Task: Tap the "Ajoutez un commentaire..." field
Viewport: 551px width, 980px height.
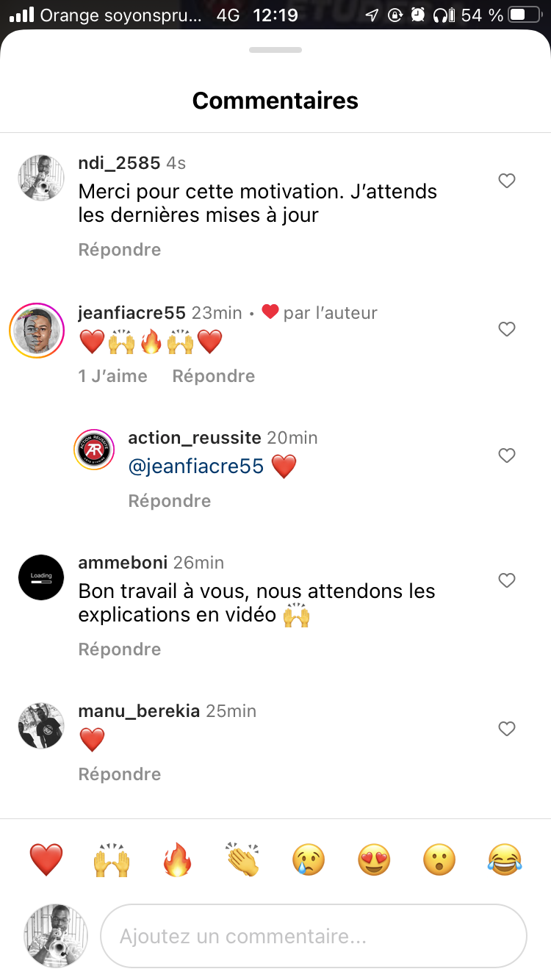Action: pyautogui.click(x=313, y=937)
